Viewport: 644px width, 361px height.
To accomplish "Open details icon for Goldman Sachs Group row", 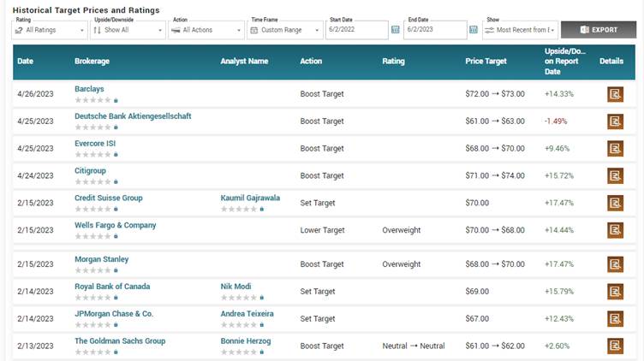I will [615, 346].
